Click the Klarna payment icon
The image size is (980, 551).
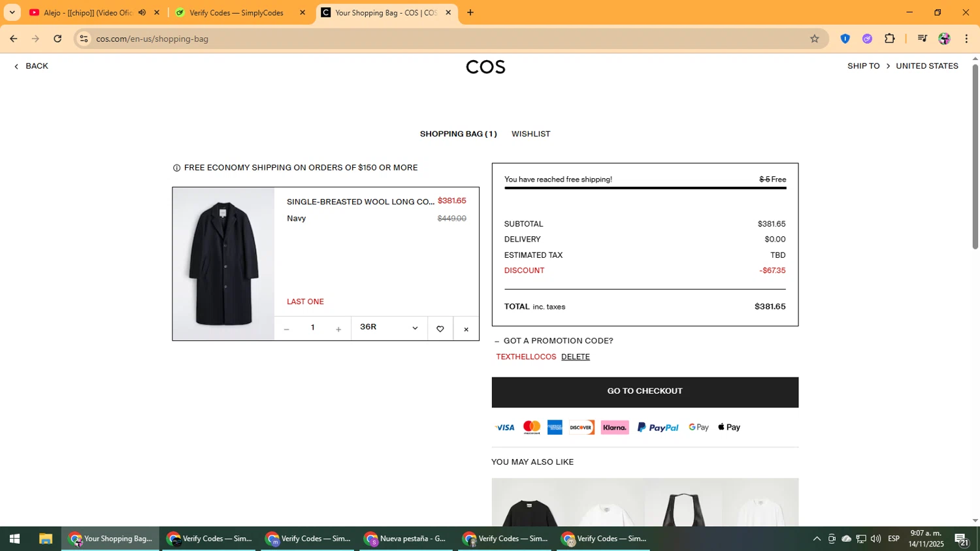coord(615,428)
